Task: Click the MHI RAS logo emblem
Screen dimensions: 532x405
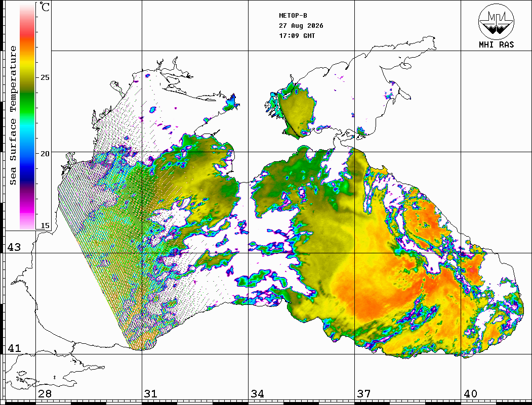Action: coord(496,21)
